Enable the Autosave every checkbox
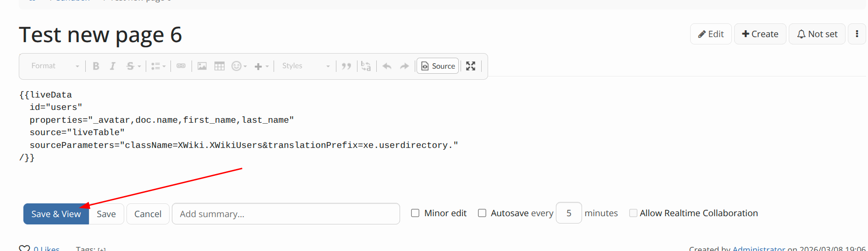Screen dimensions: 868x251 click(x=482, y=213)
